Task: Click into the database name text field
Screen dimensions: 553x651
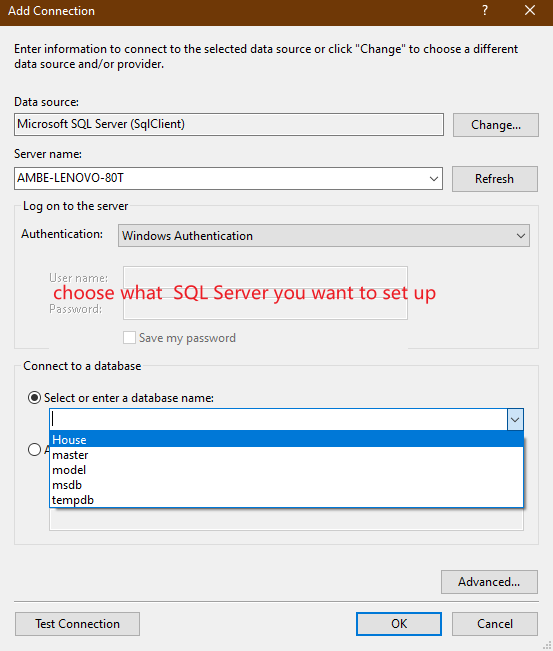Action: coord(278,420)
